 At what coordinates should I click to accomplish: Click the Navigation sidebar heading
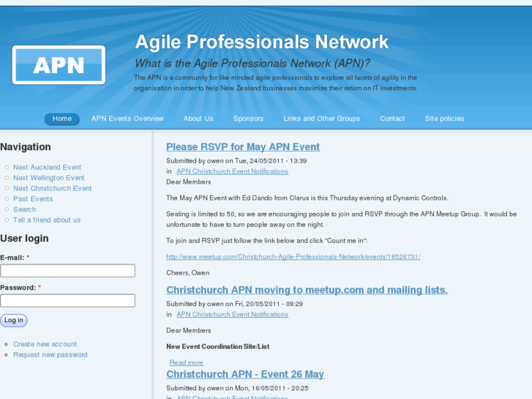pos(26,147)
